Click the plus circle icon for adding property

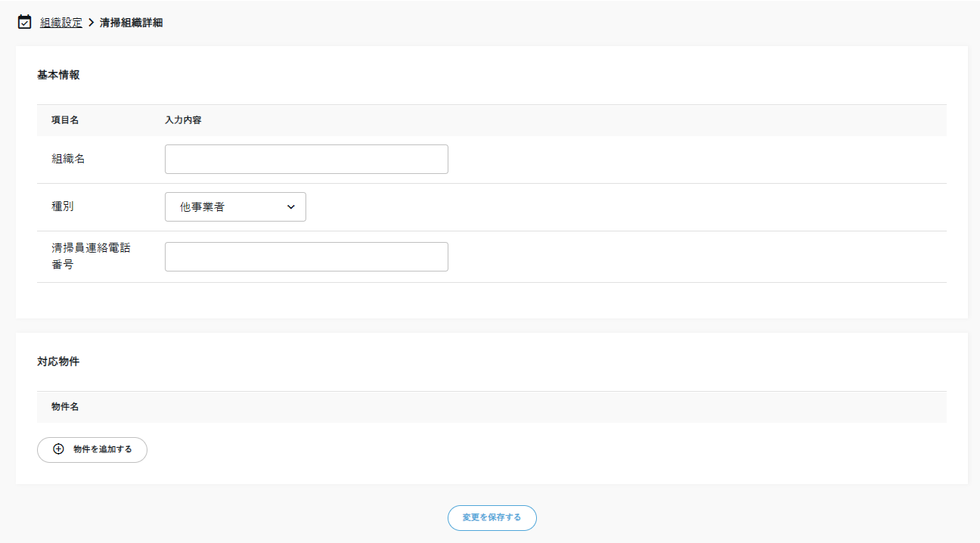[59, 449]
